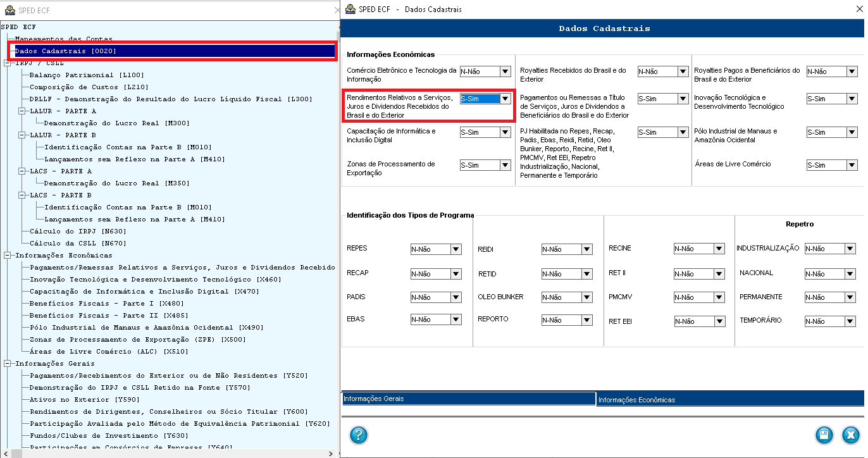Open the RECAP program dropdown
The image size is (868, 458).
click(456, 274)
